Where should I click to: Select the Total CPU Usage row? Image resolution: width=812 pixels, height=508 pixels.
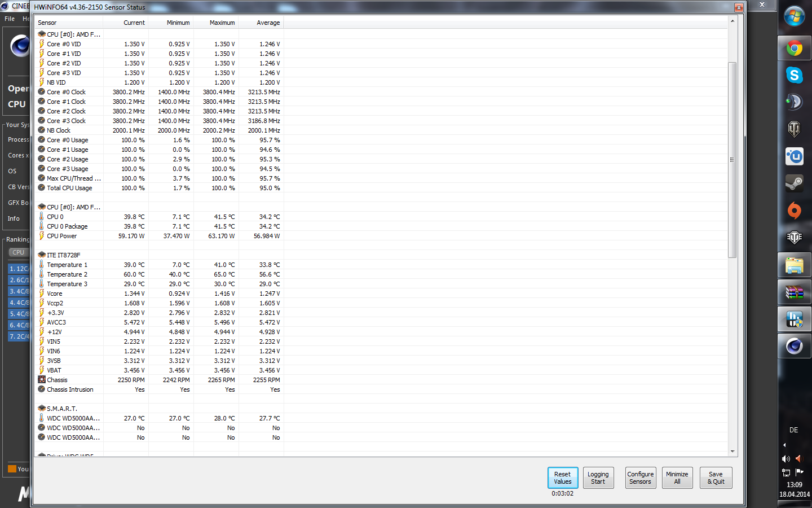(159, 188)
